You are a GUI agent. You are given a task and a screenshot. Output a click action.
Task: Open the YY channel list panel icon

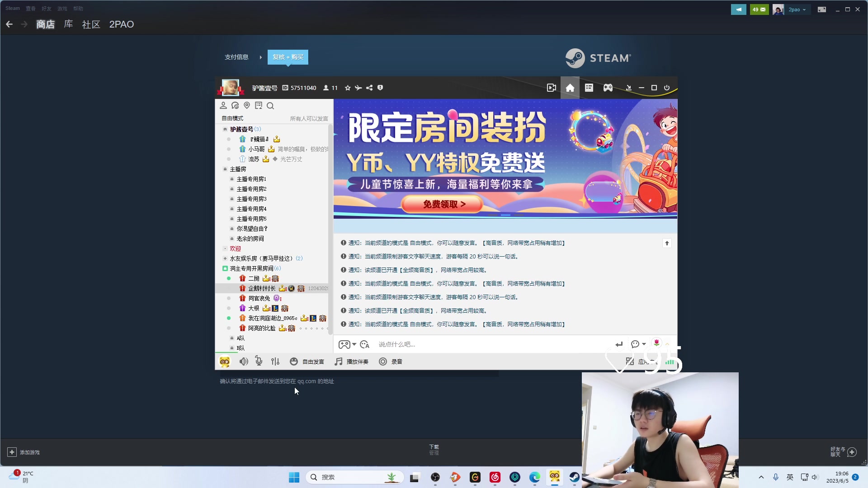pos(589,88)
